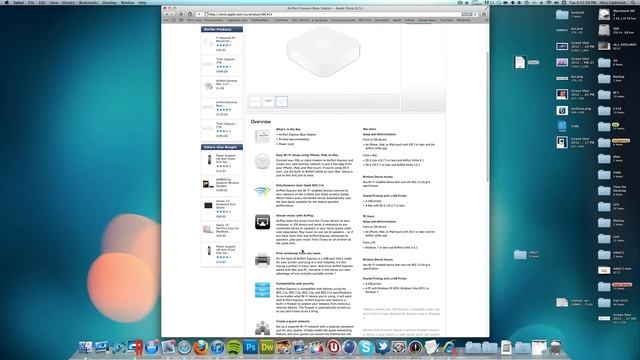This screenshot has width=640, height=360.
Task: Open first product under Similar Products
Action: pyautogui.click(x=222, y=44)
